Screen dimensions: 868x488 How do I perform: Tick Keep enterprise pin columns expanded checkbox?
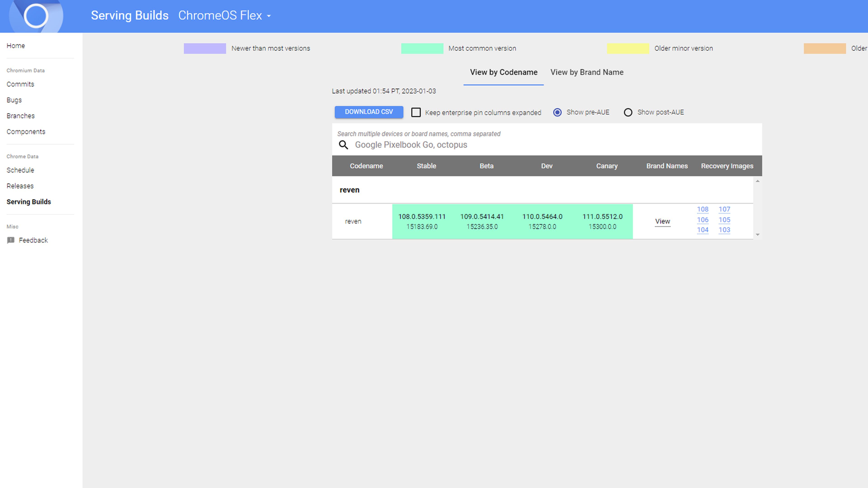tap(416, 112)
